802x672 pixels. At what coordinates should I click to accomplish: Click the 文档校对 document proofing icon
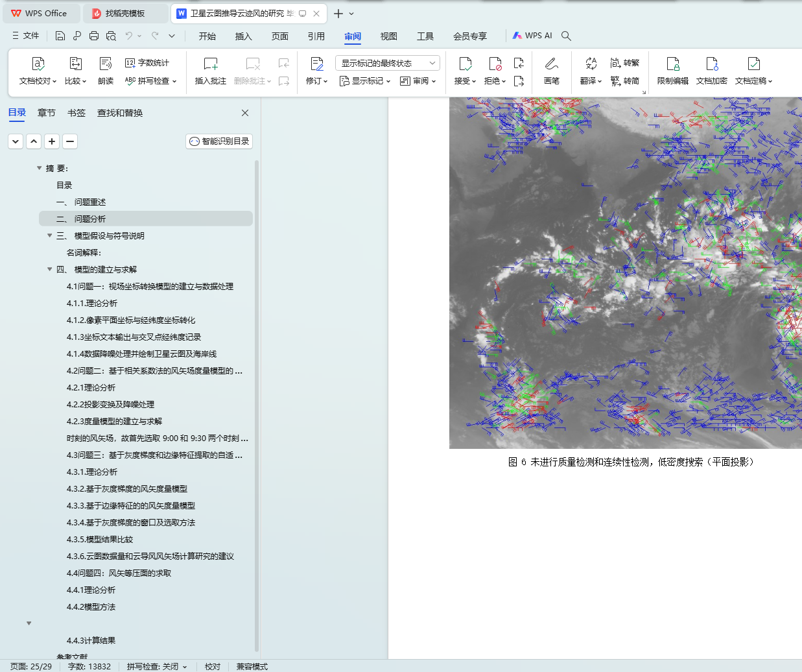click(x=38, y=64)
